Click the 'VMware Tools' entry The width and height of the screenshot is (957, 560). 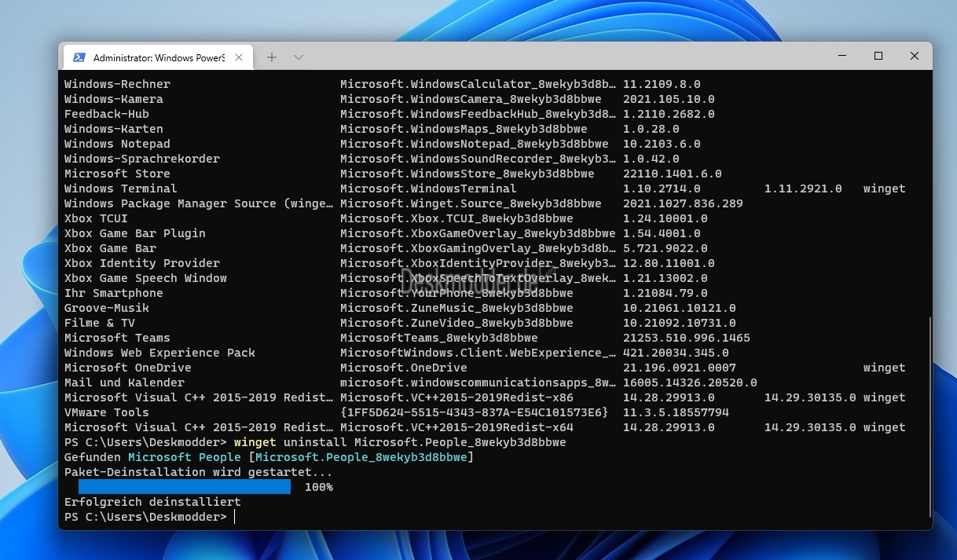[x=107, y=412]
